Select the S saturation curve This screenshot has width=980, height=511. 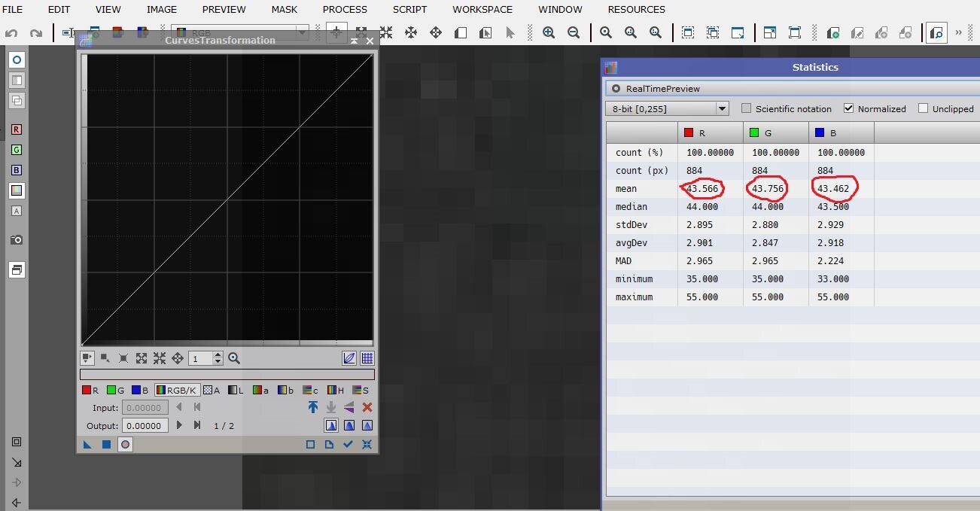(360, 390)
